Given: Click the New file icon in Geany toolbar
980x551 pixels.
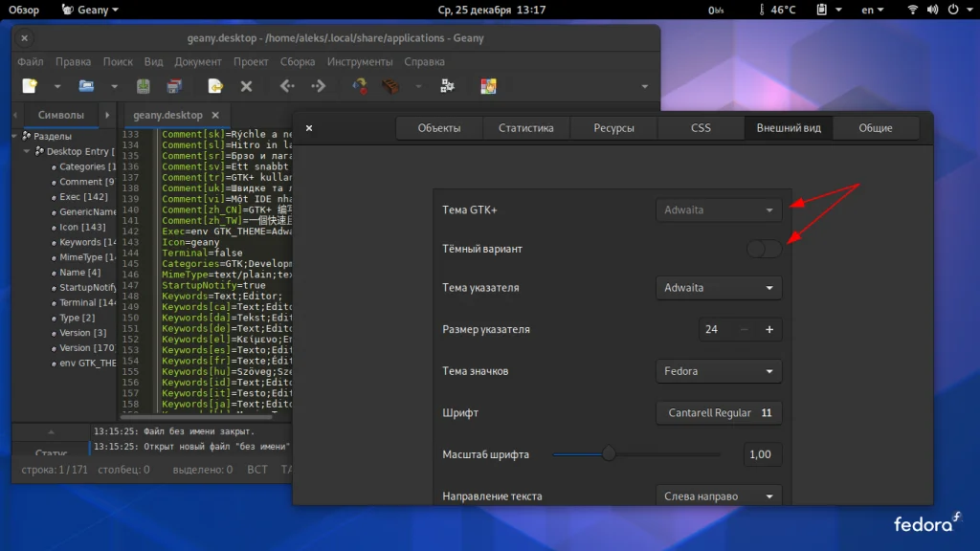Looking at the screenshot, I should (30, 86).
